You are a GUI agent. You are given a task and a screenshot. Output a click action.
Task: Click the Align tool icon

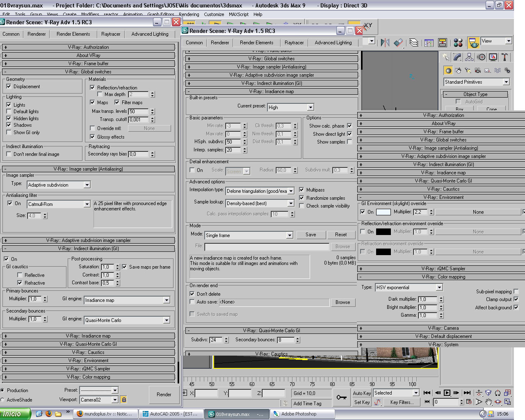click(x=398, y=43)
